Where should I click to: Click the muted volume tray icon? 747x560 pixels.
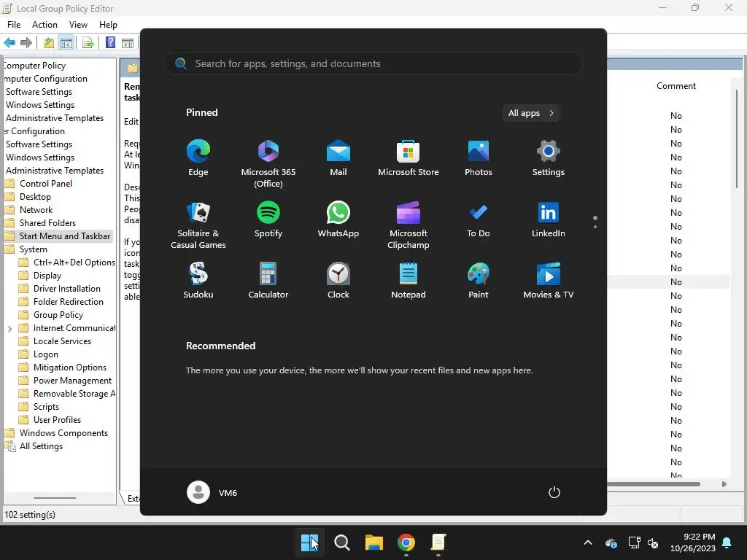pyautogui.click(x=653, y=542)
